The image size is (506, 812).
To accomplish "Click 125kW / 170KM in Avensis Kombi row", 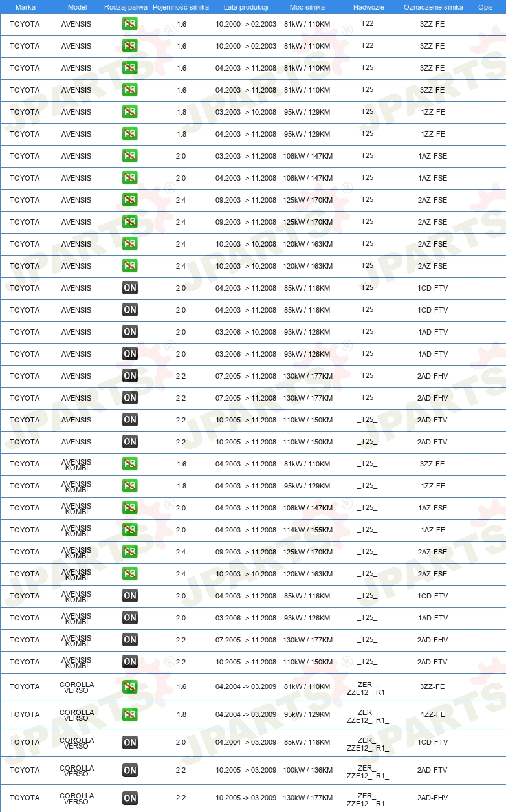I will point(308,552).
